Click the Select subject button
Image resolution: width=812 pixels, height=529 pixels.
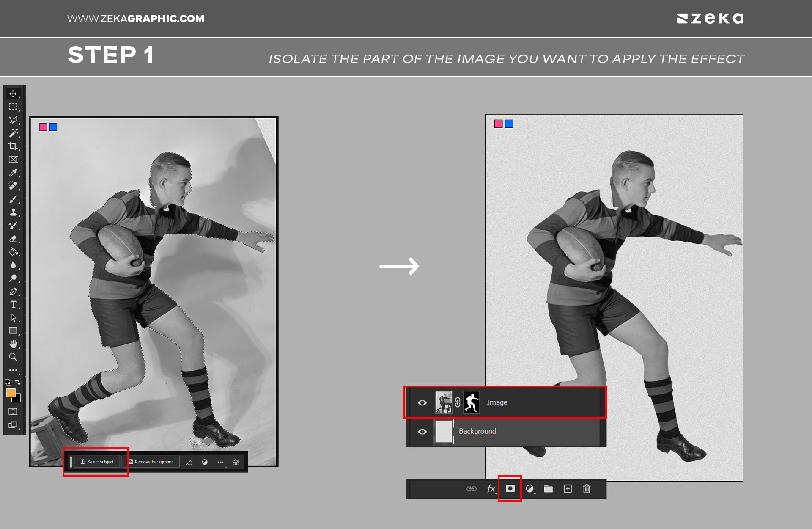(97, 462)
